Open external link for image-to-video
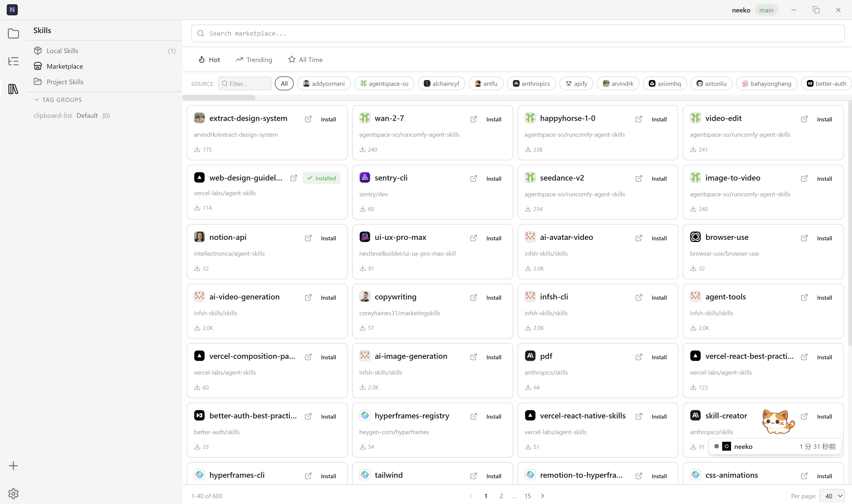The width and height of the screenshot is (852, 504). point(804,179)
